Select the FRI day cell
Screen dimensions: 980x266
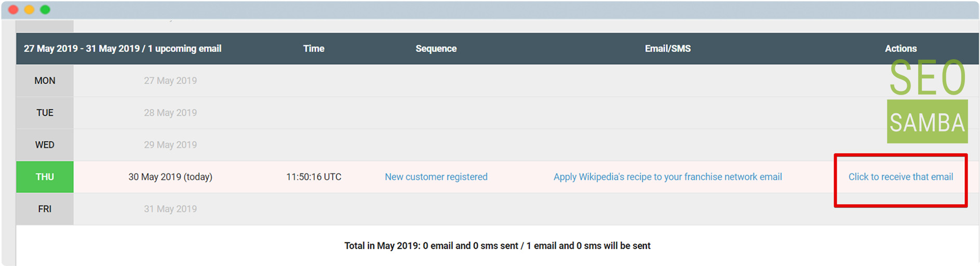coord(45,209)
